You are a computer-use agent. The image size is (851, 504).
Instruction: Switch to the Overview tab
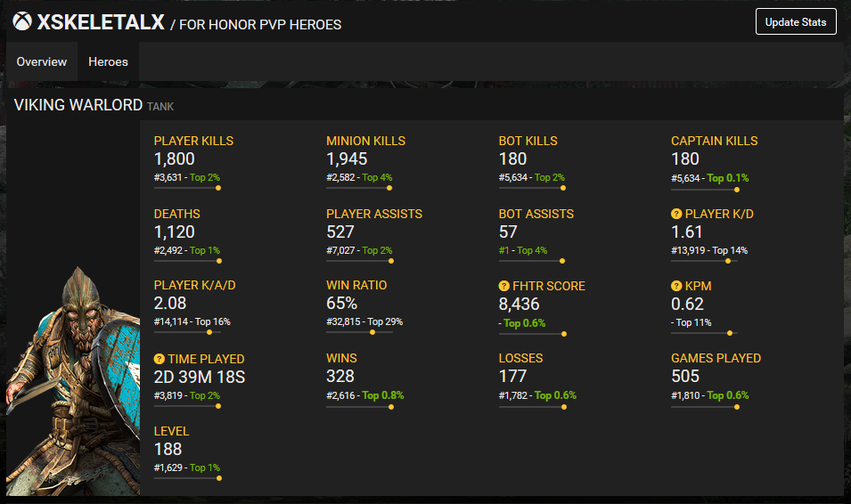pyautogui.click(x=42, y=61)
